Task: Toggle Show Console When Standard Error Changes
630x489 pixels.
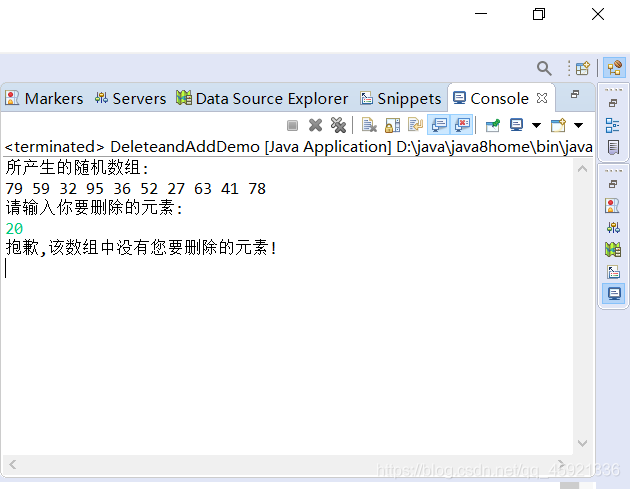Action: [462, 125]
